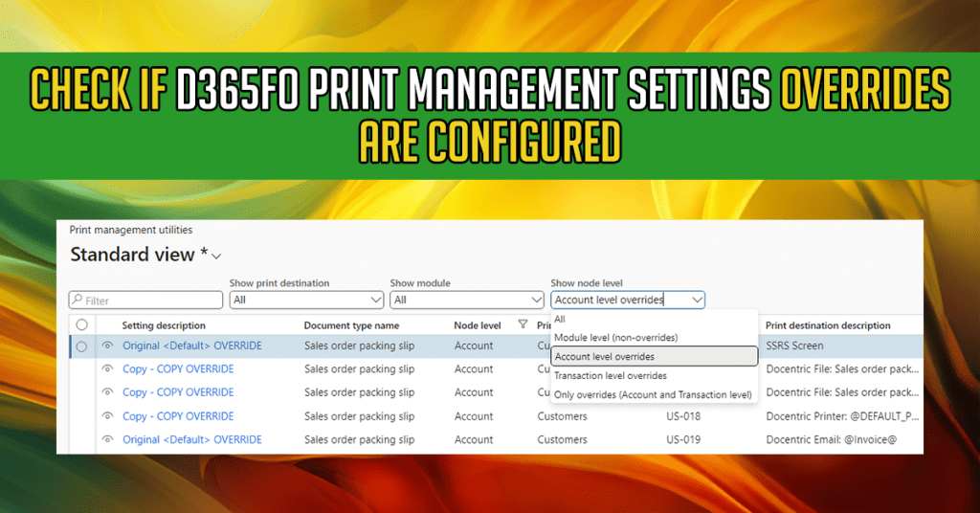Click the Node level column header

pyautogui.click(x=478, y=325)
